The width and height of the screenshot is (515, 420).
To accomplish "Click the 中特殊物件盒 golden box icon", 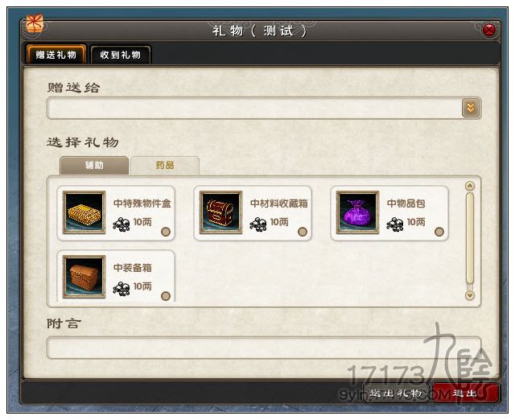I will click(84, 212).
